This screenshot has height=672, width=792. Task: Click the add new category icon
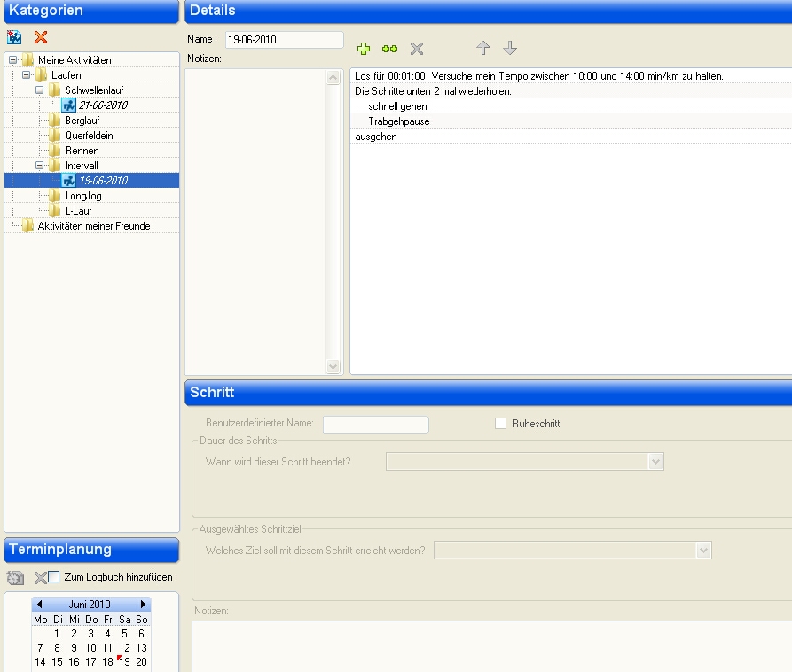[x=14, y=37]
